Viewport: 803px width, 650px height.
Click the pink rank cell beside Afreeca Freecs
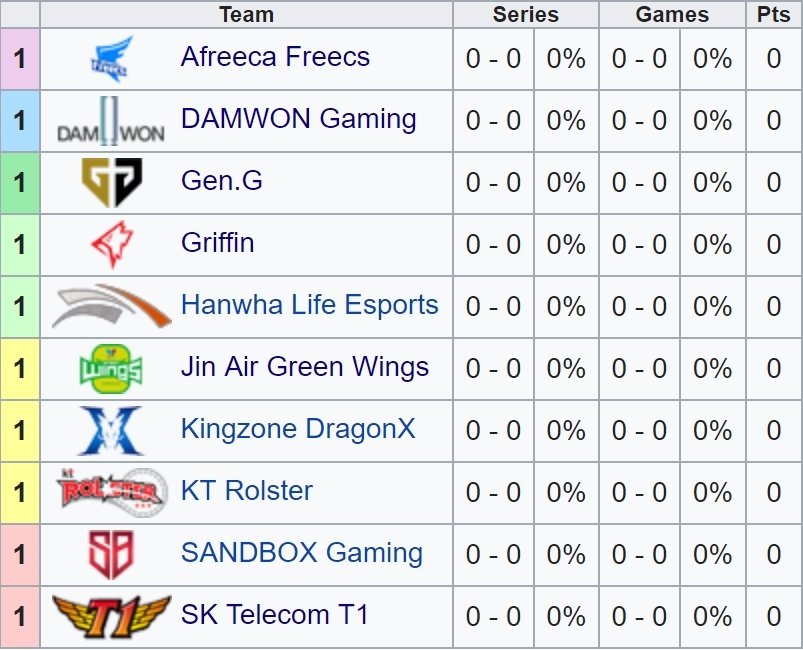tap(20, 59)
